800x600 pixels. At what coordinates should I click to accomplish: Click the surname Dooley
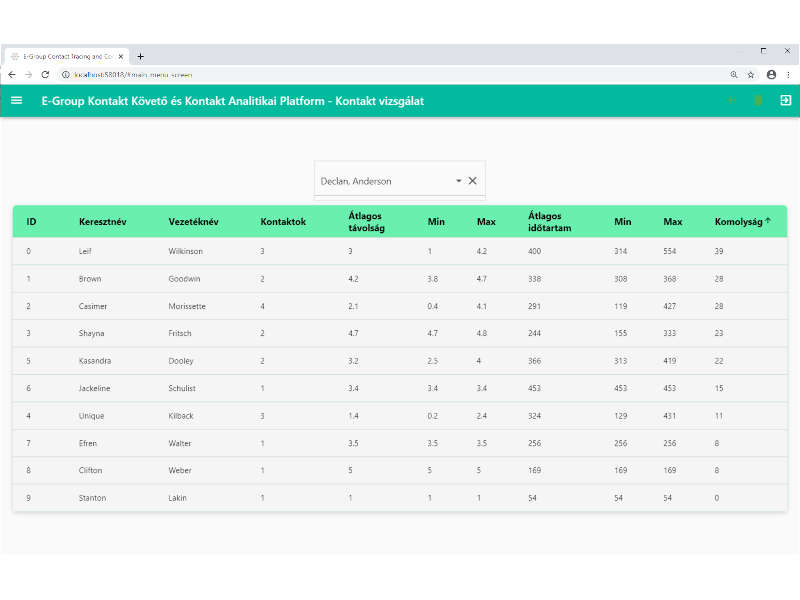pos(181,361)
